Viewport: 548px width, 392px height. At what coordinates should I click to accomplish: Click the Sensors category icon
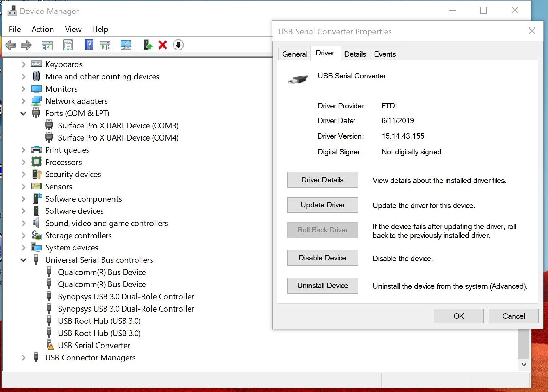[x=36, y=186]
